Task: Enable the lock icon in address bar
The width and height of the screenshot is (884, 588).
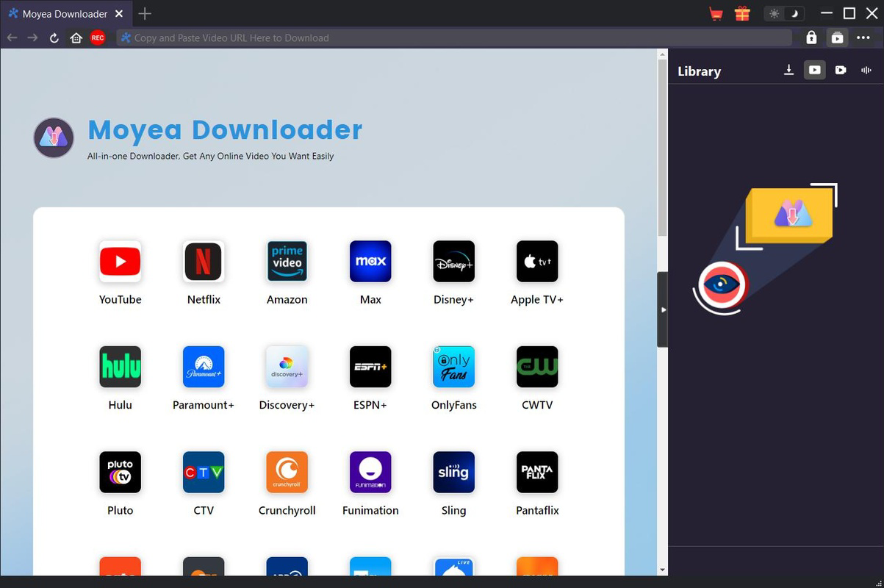Action: click(811, 37)
